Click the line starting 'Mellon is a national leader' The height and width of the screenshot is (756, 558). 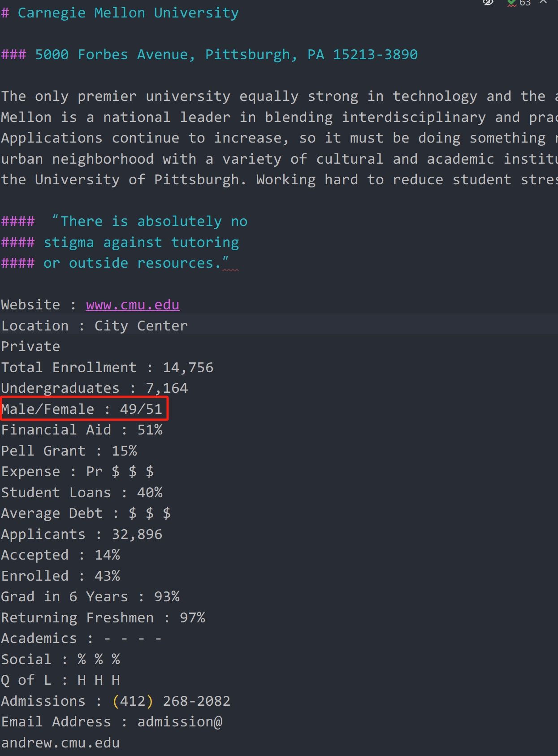(279, 117)
